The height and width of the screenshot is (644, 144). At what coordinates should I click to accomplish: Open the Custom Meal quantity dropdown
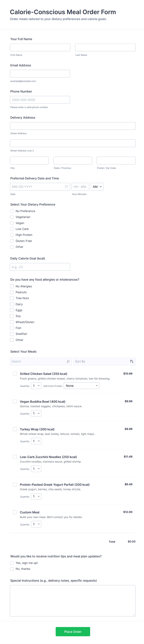click(36, 524)
